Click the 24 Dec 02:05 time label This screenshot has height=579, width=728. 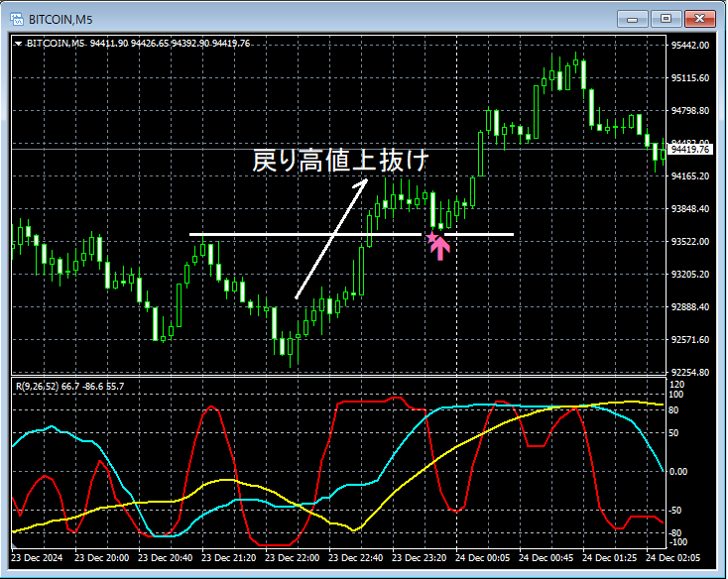tap(672, 557)
